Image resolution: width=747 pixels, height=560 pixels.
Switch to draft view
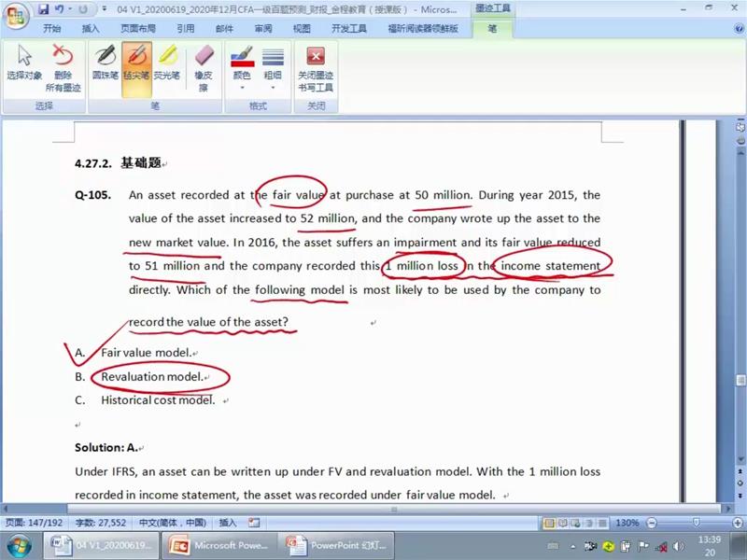point(602,524)
